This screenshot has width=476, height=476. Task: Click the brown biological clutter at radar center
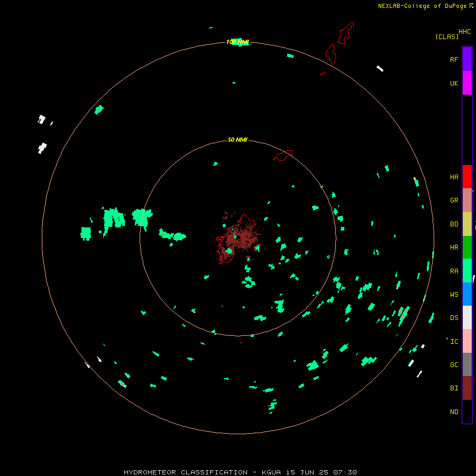pyautogui.click(x=240, y=237)
